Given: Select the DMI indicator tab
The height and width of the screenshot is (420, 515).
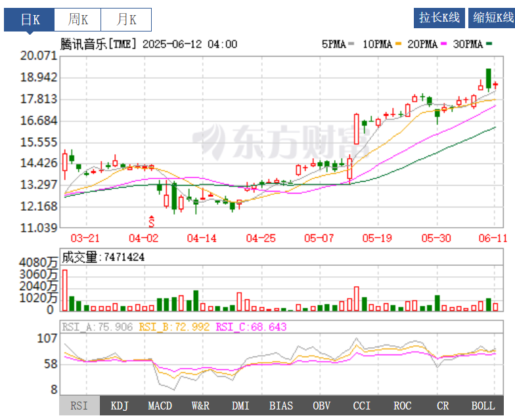Looking at the screenshot, I should click(x=240, y=406).
